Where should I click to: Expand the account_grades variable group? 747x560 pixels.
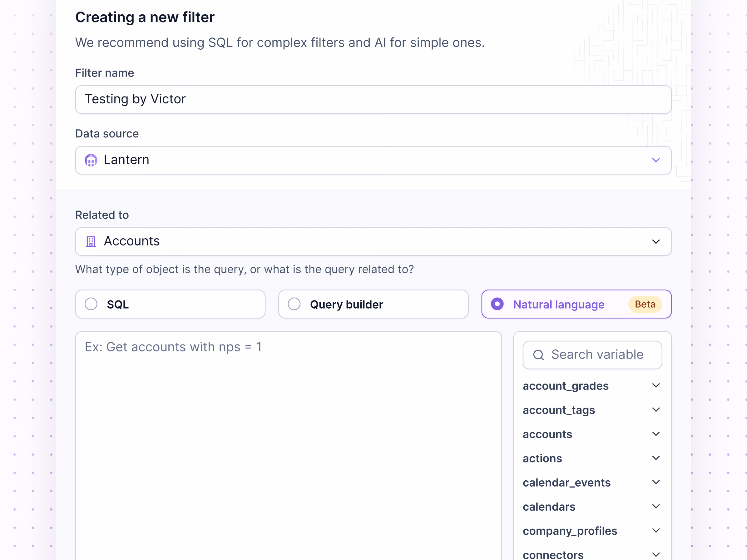[x=592, y=386]
